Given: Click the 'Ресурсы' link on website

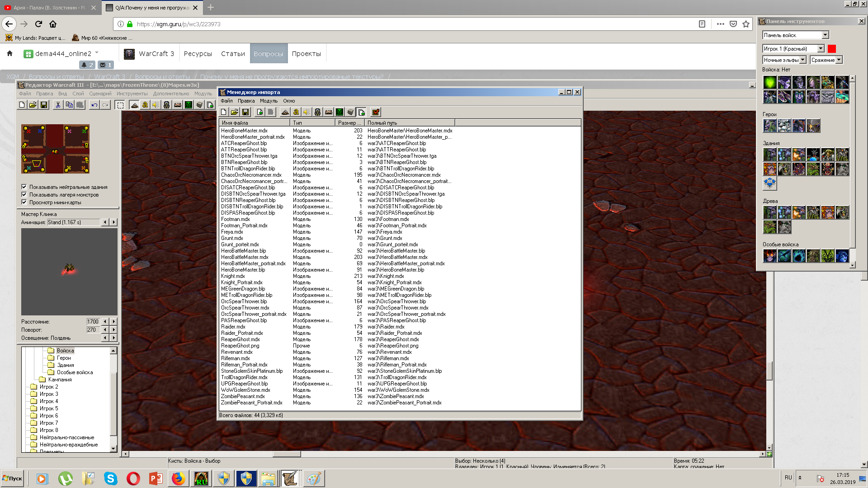Looking at the screenshot, I should coord(198,54).
